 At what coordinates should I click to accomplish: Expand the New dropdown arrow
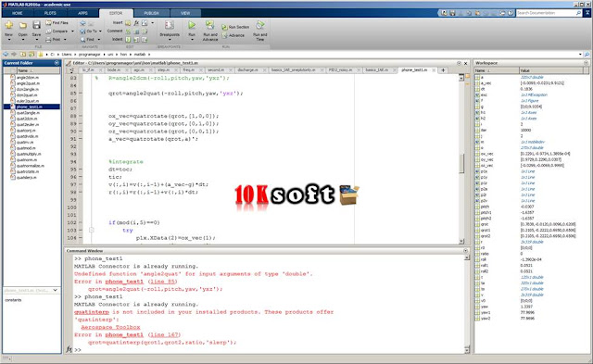point(8,40)
